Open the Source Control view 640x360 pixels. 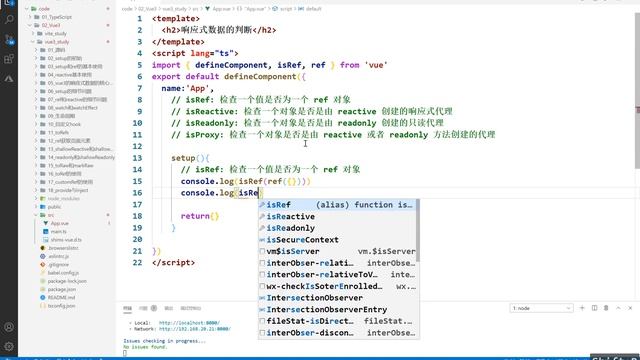[x=9, y=39]
